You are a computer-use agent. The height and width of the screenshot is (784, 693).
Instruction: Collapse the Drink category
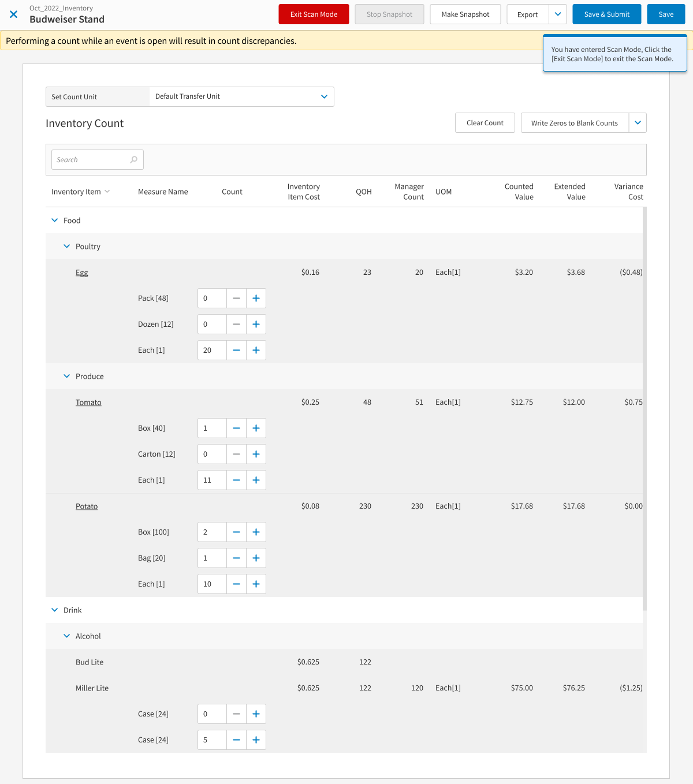(x=54, y=610)
